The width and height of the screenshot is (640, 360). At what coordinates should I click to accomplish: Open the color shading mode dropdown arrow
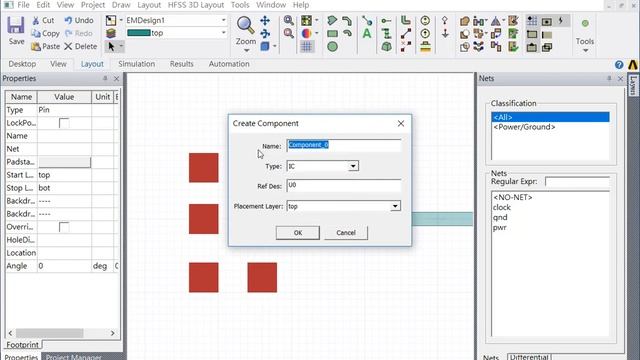(x=317, y=33)
